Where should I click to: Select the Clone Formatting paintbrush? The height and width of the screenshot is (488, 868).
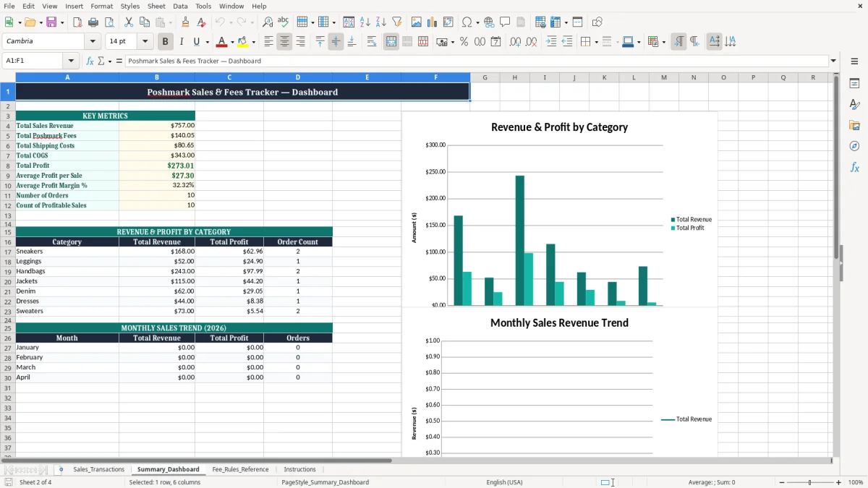point(185,22)
